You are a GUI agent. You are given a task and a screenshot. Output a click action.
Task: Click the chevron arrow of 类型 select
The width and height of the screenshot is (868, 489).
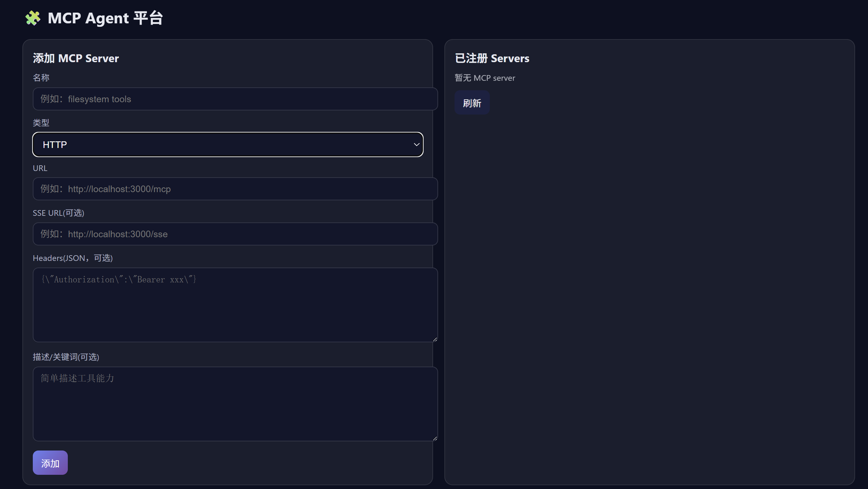pos(416,144)
